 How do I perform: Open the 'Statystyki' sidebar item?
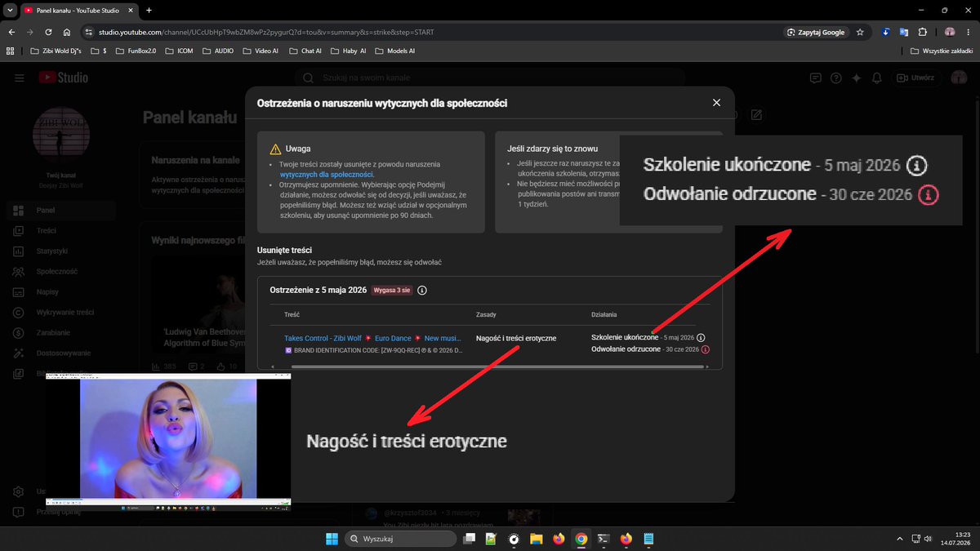point(61,251)
